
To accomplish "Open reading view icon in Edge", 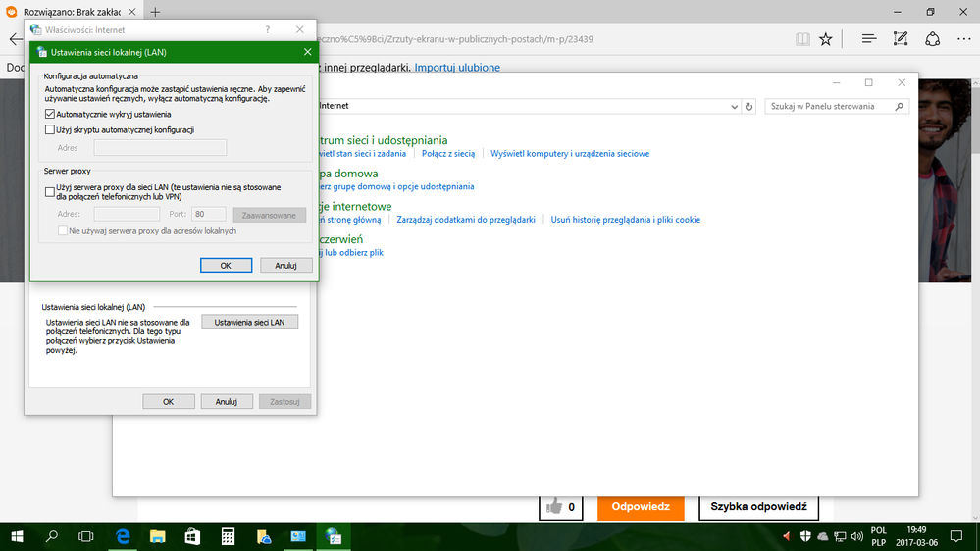I will tap(802, 39).
